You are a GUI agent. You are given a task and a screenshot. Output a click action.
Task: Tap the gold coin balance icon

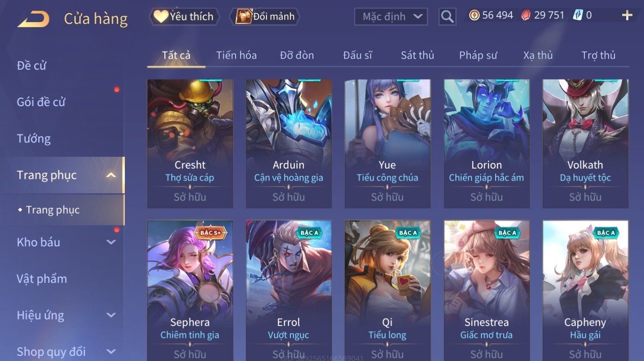[474, 15]
